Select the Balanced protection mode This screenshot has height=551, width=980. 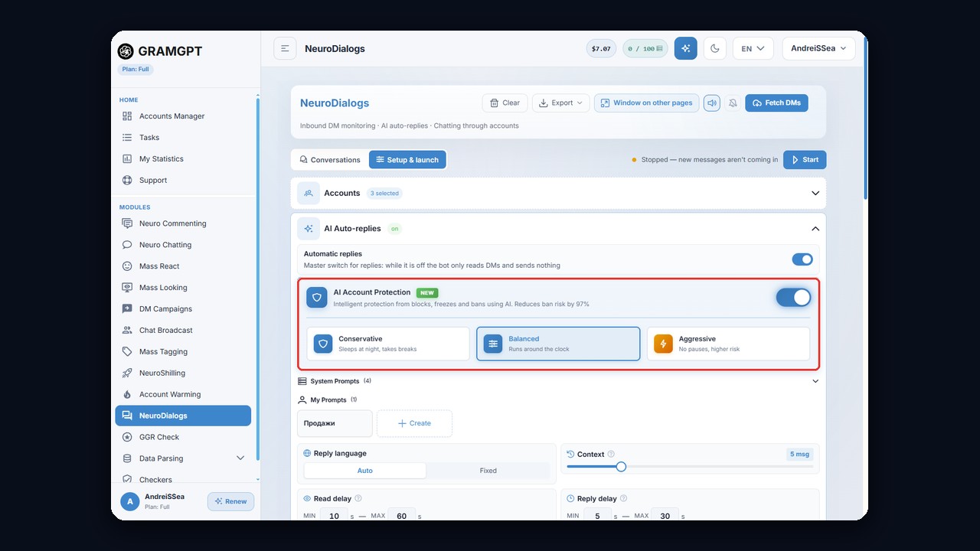(x=558, y=344)
